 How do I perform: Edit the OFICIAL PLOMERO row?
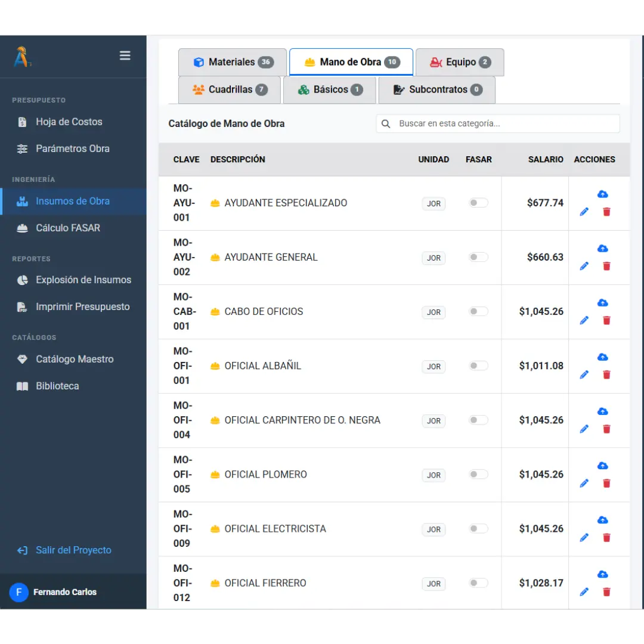click(584, 484)
